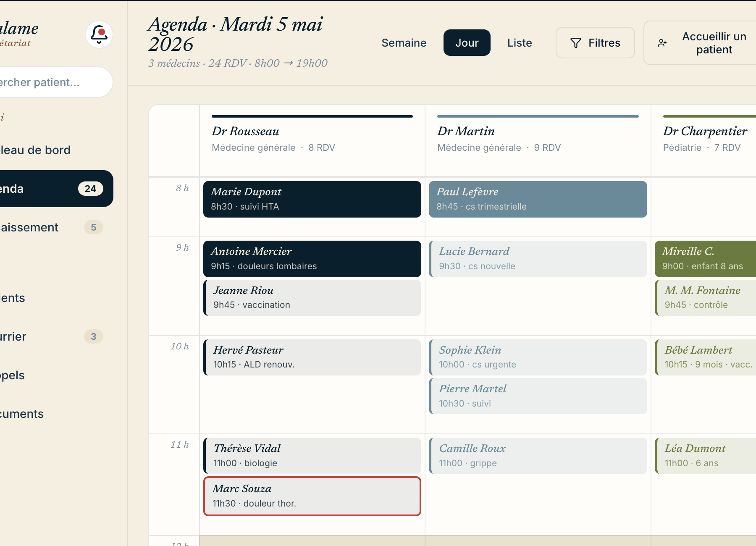Open Camille Roux grippe appointment
The width and height of the screenshot is (756, 546).
pyautogui.click(x=538, y=456)
